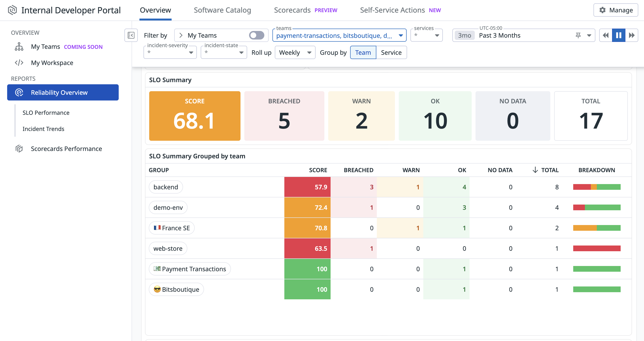Open the Weekly roll up dropdown
This screenshot has width=644, height=341.
click(295, 52)
